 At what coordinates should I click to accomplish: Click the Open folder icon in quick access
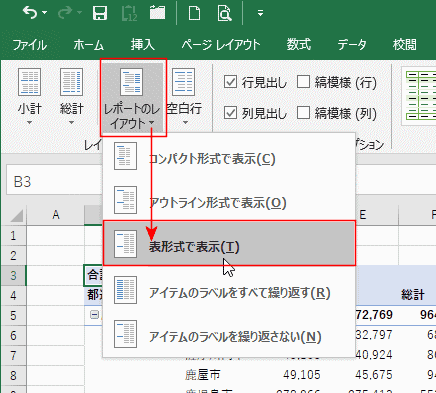157,13
